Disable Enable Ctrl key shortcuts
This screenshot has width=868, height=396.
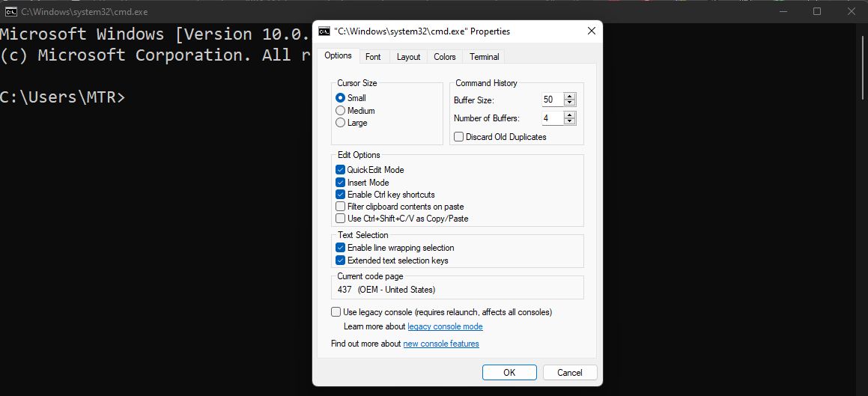tap(341, 195)
